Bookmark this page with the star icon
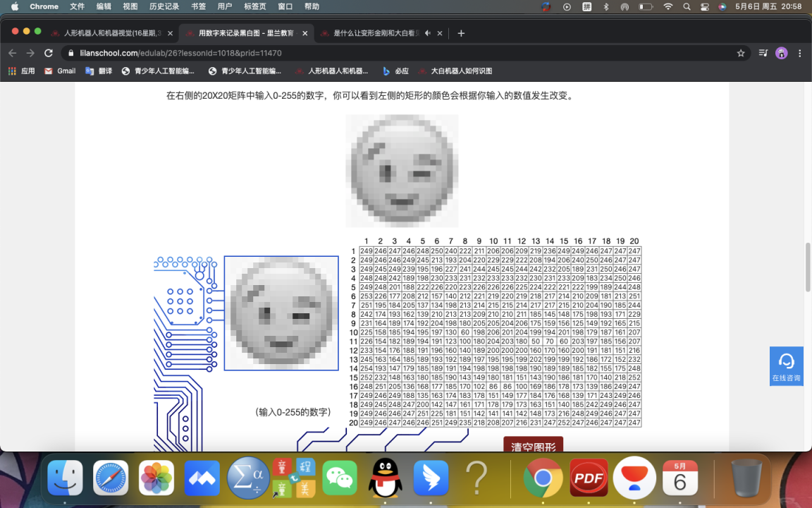The height and width of the screenshot is (508, 812). pyautogui.click(x=741, y=53)
